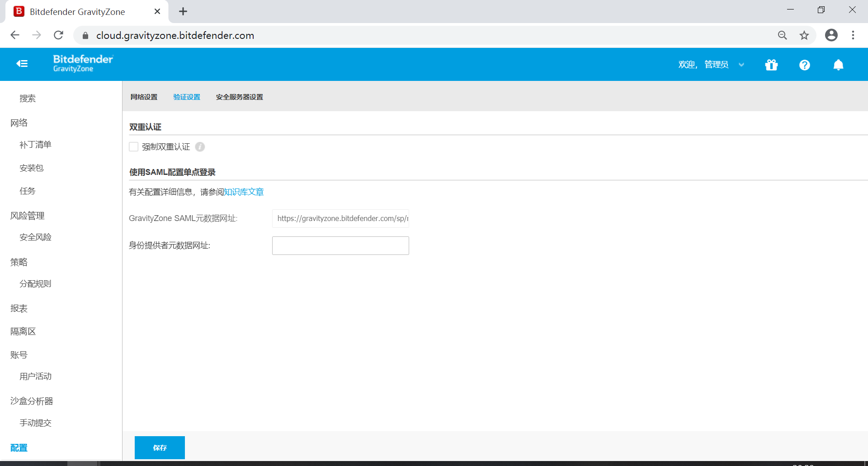Viewport: 868px width, 466px height.
Task: Focus the 身份提供者元数据网址 input field
Action: tap(340, 245)
